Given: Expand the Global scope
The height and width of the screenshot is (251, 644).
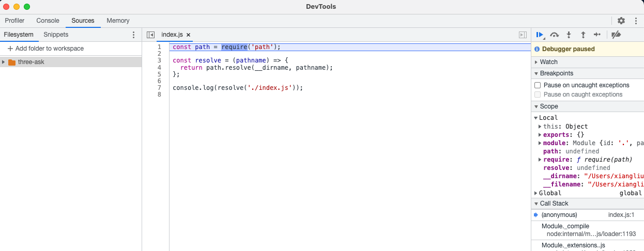Looking at the screenshot, I should 536,193.
